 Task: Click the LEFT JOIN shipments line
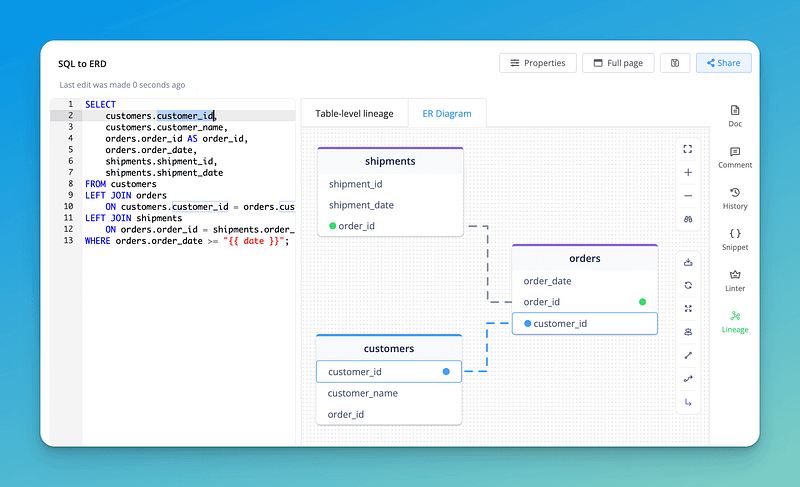133,218
